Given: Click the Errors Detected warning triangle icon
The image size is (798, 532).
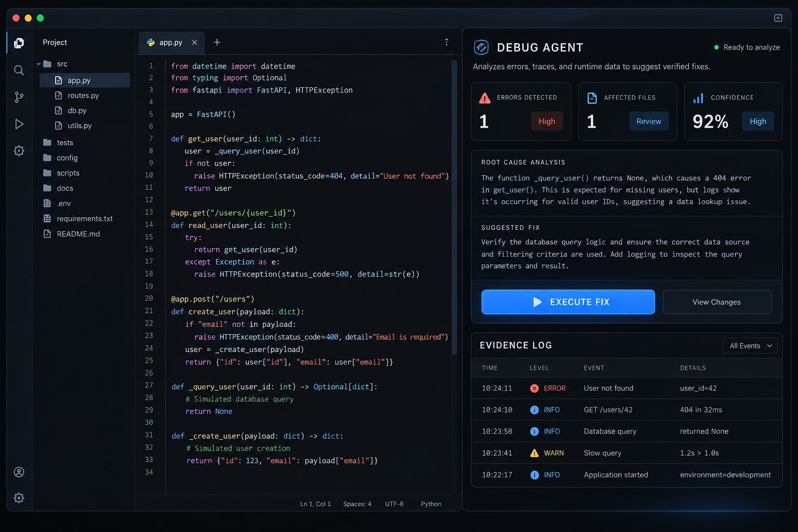Looking at the screenshot, I should point(485,98).
